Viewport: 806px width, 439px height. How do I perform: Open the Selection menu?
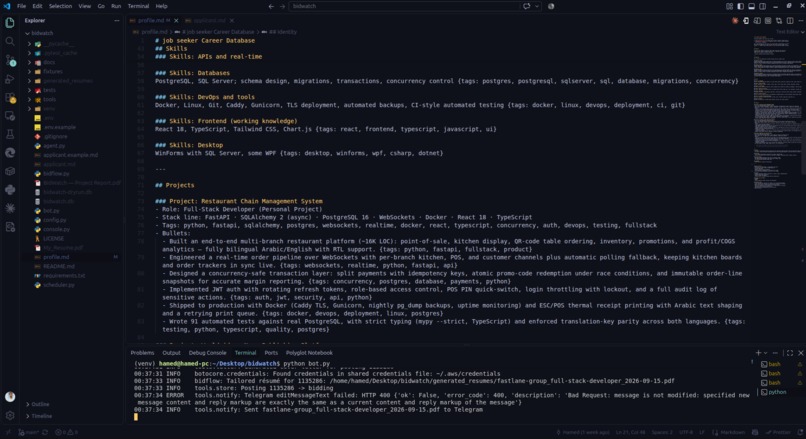coord(60,6)
